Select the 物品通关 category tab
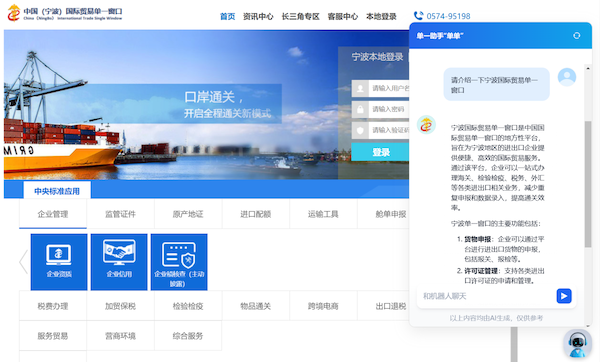Screen dimensions: 600x362 (x=256, y=306)
